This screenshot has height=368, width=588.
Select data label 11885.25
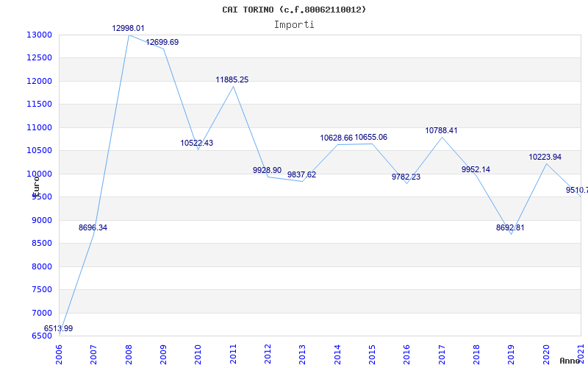[232, 79]
